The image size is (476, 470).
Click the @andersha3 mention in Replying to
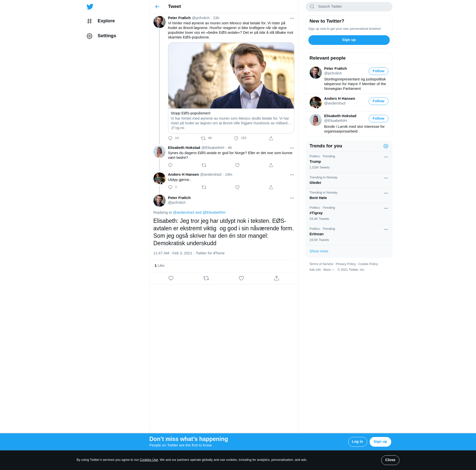183,212
